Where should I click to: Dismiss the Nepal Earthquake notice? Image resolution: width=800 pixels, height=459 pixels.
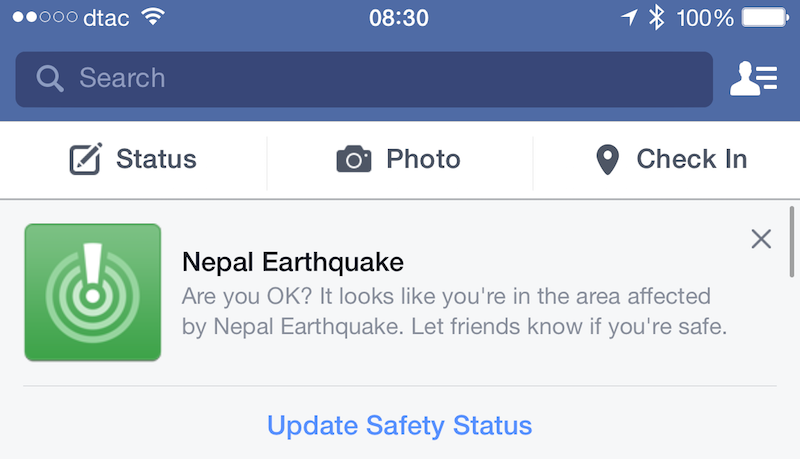pyautogui.click(x=761, y=238)
